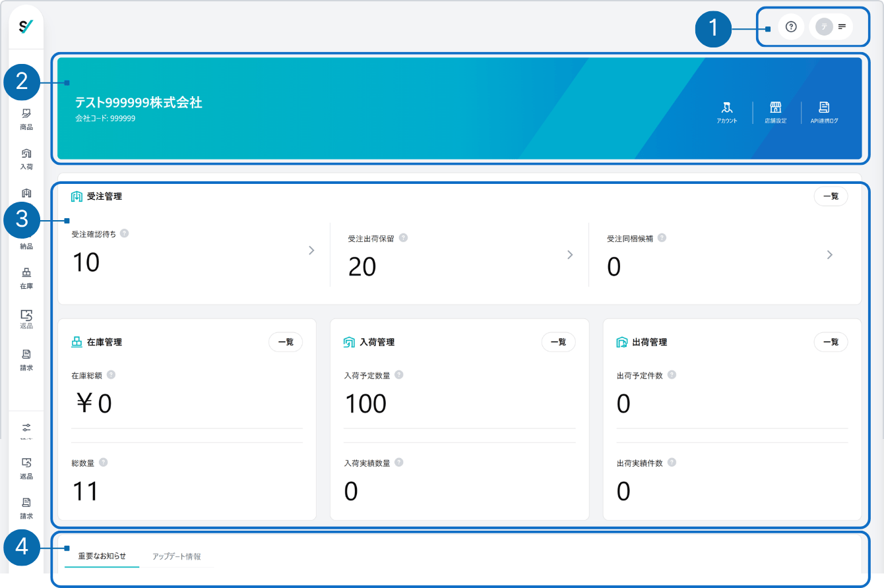884x588 pixels.
Task: Open 店舗設定 store settings icon
Action: [776, 112]
